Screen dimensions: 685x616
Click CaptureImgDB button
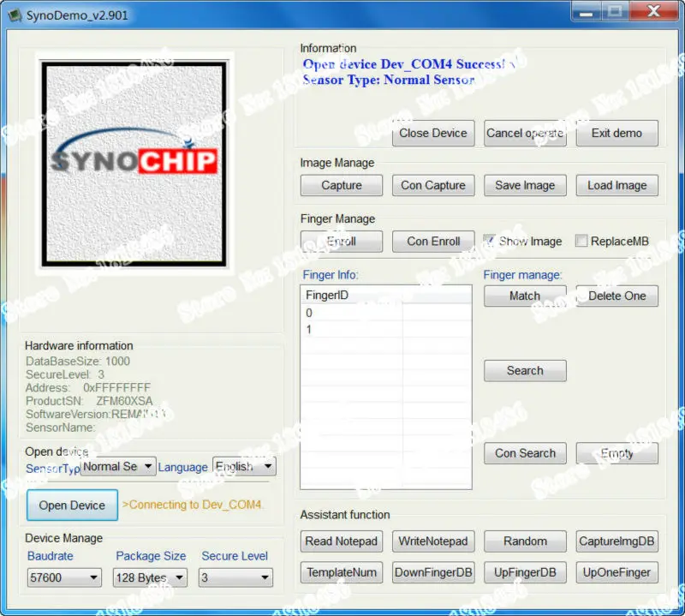coord(616,541)
